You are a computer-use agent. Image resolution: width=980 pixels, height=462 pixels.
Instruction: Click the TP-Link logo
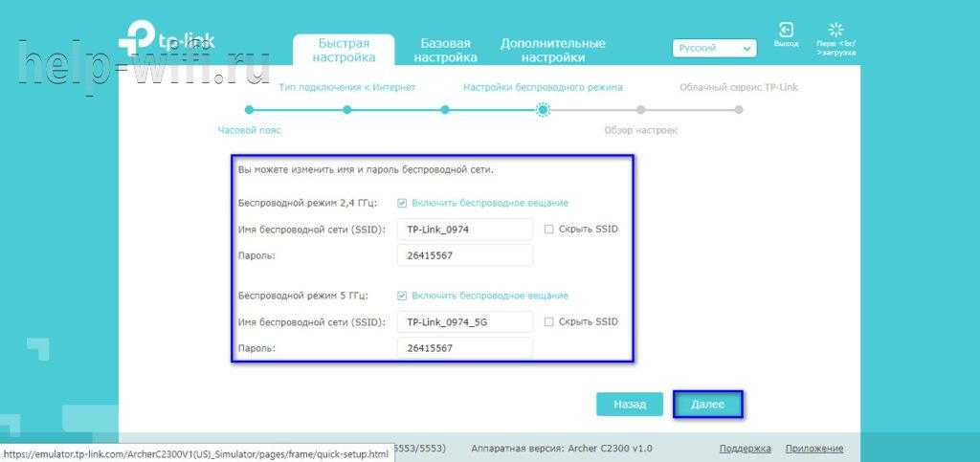click(167, 40)
